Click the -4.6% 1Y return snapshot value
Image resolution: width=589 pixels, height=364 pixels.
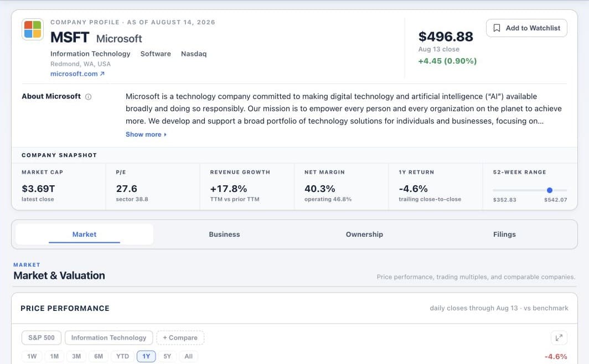click(x=413, y=189)
